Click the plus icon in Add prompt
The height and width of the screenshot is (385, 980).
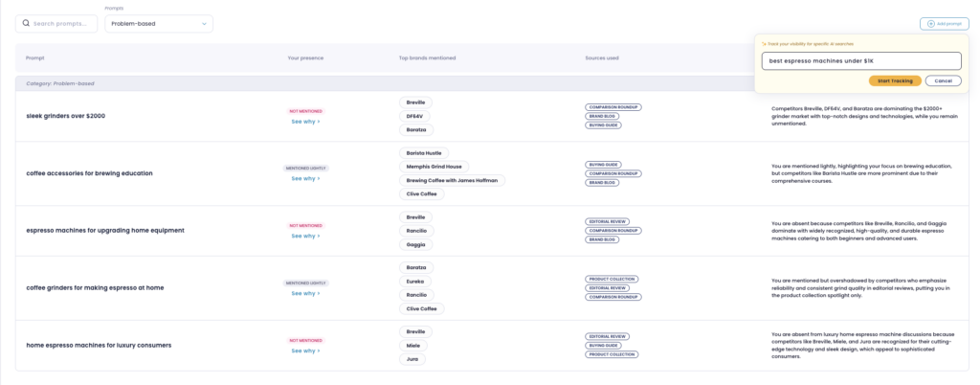930,24
